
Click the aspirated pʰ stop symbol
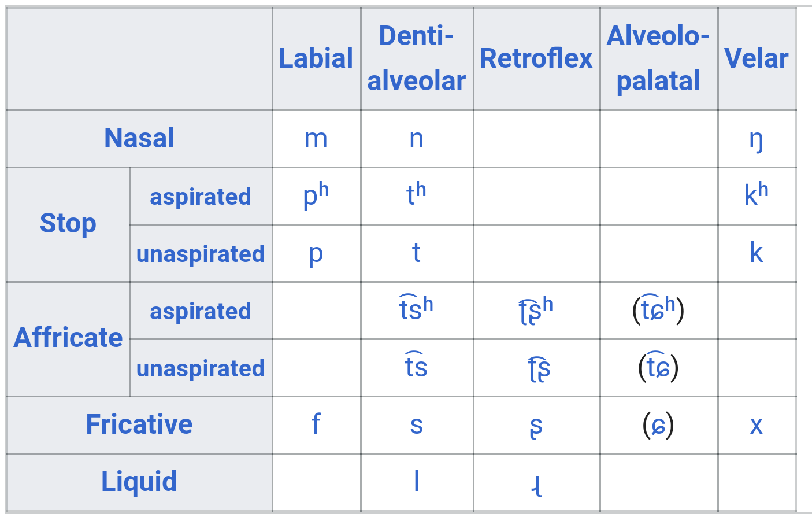[x=316, y=195]
